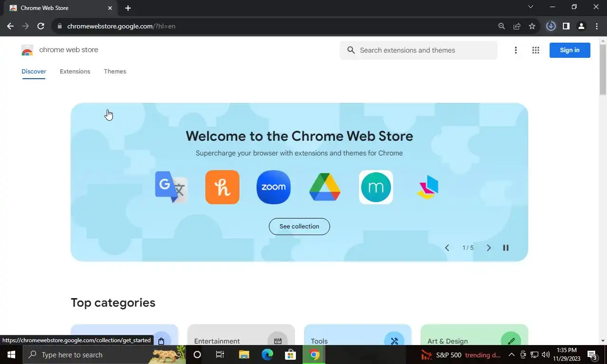607x364 pixels.
Task: Click the Google Drive extension icon
Action: pyautogui.click(x=325, y=187)
